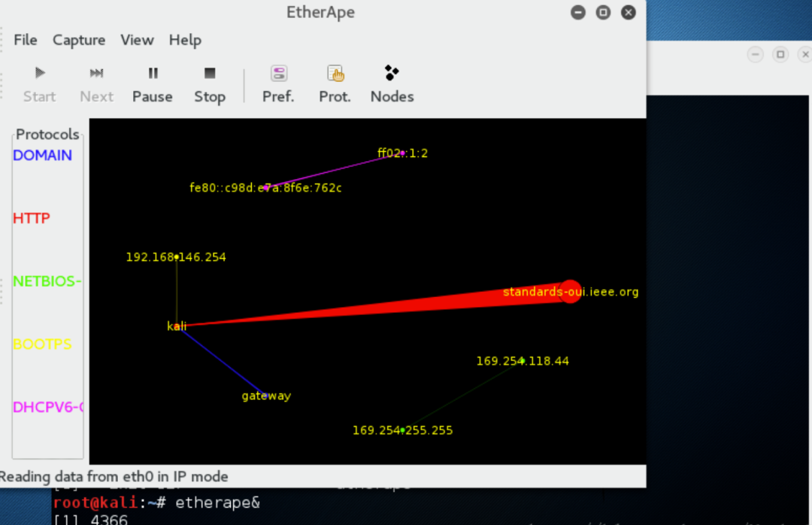Click the Next skip-forward icon
The height and width of the screenshot is (525, 812).
96,73
